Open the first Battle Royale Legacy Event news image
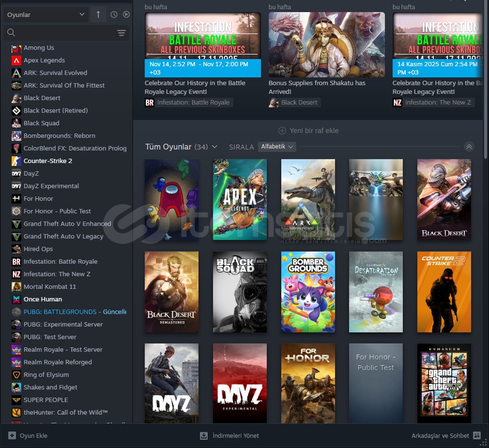The image size is (489, 448). pos(203,45)
